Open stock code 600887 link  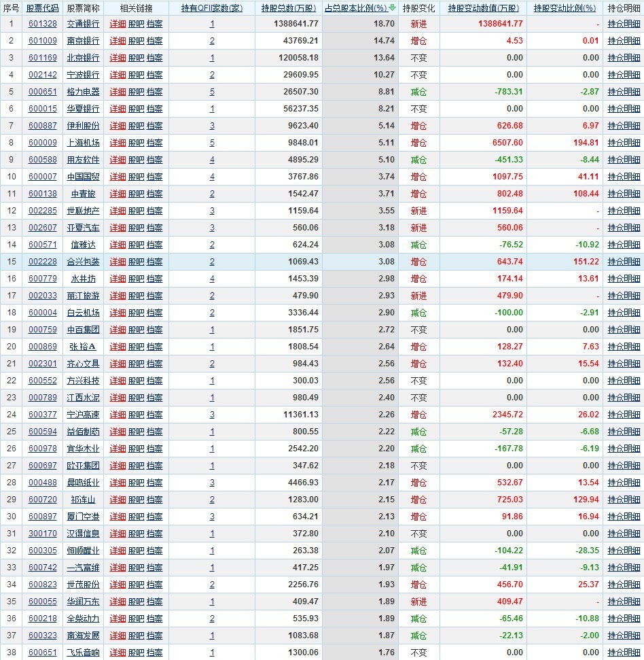(43, 126)
